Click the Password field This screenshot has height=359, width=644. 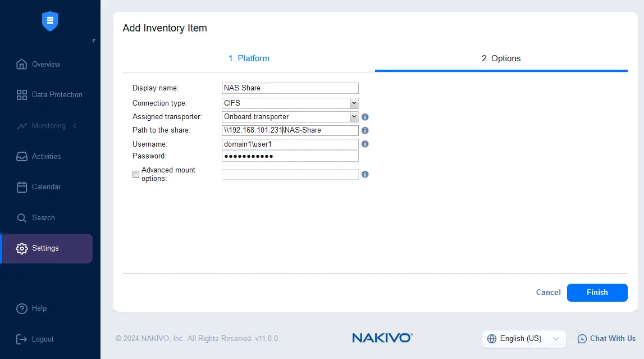coord(290,156)
